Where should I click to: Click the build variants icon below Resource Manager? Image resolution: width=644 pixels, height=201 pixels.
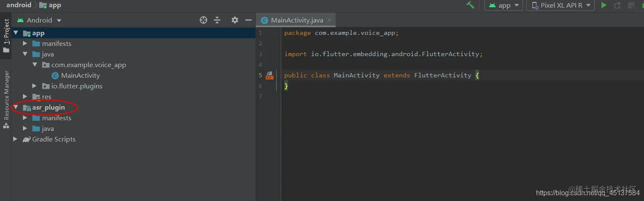coord(6,126)
